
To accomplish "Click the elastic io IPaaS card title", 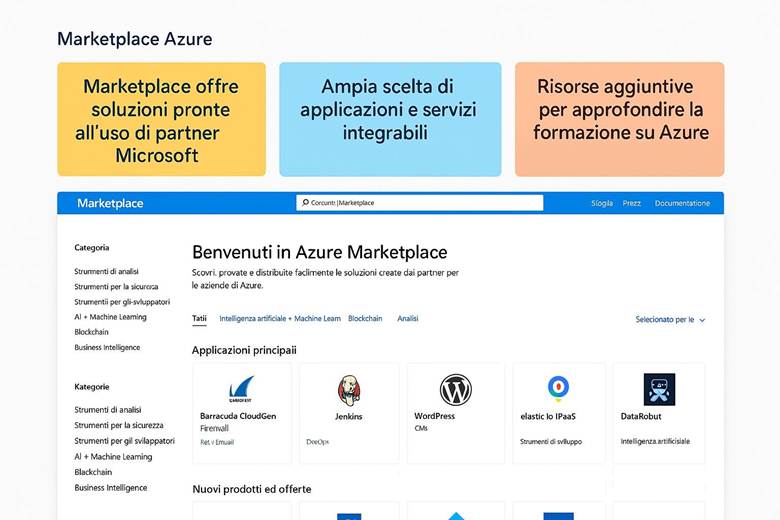I will 548,416.
